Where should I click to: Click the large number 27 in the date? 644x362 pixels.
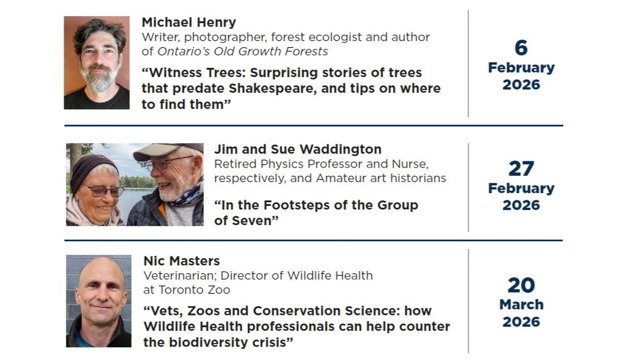pyautogui.click(x=521, y=169)
